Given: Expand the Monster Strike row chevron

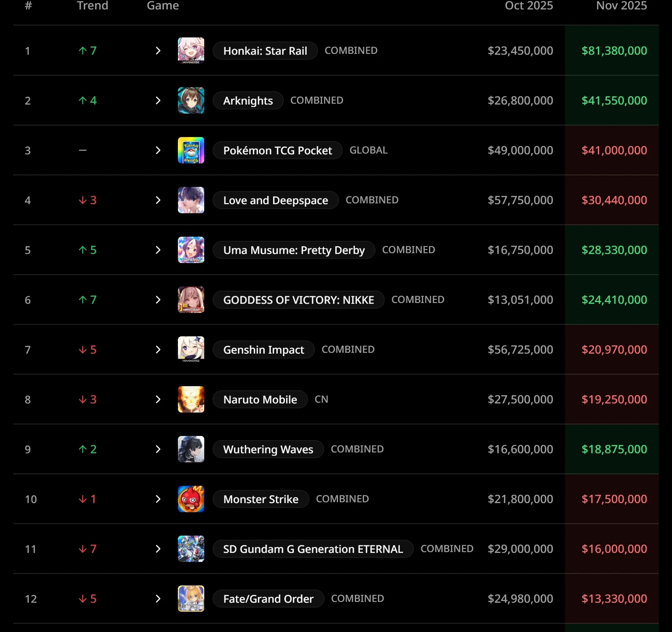Looking at the screenshot, I should click(x=158, y=499).
